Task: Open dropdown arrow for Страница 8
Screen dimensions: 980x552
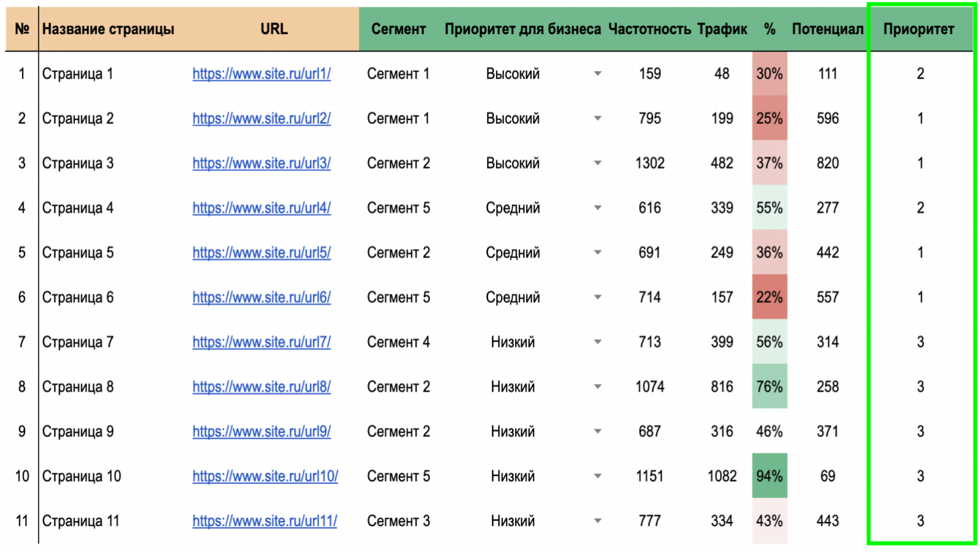Action: click(597, 388)
